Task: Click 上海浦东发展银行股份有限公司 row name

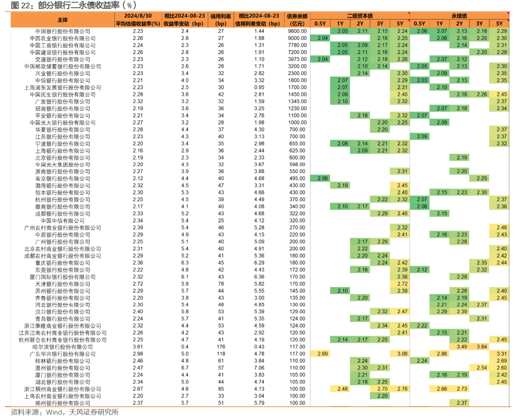Action: [x=62, y=87]
